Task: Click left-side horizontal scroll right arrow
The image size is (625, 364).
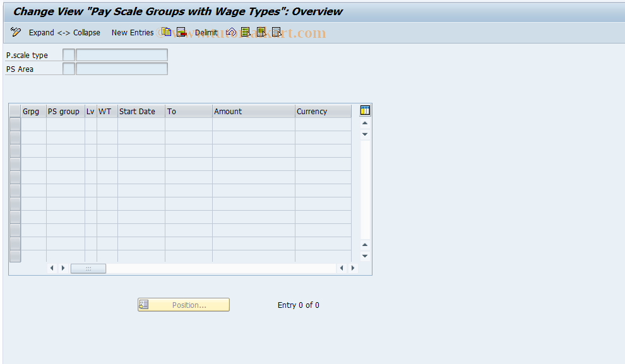Action: (x=62, y=268)
